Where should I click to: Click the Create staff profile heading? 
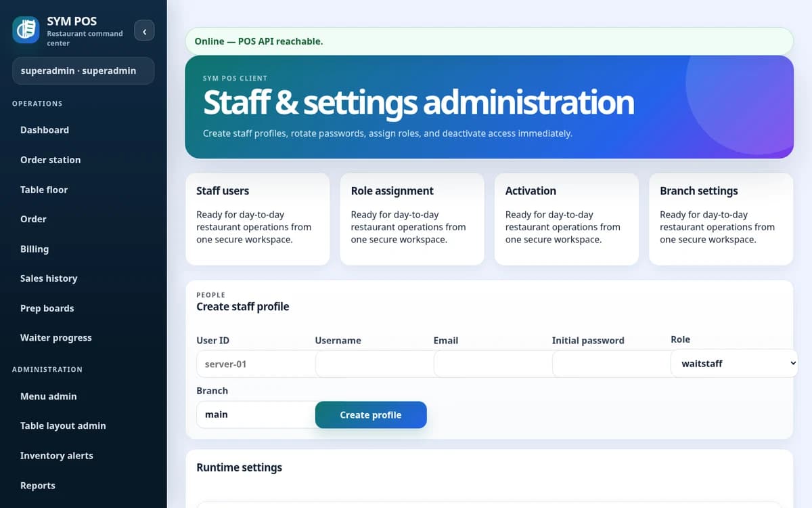(243, 307)
